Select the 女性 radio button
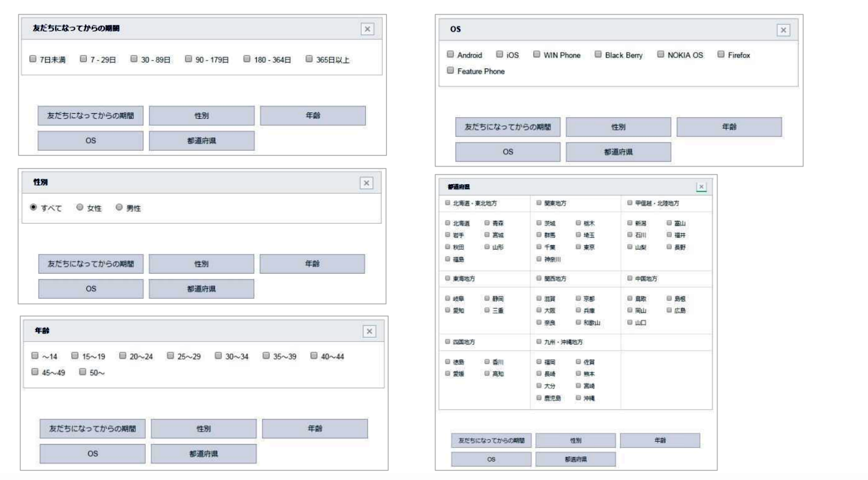This screenshot has width=868, height=480. 80,207
